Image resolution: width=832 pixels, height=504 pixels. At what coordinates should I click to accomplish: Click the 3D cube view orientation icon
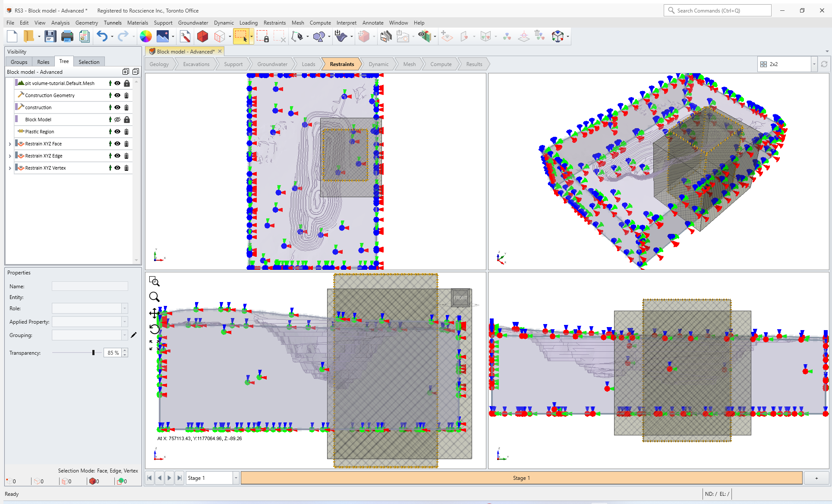pos(558,37)
